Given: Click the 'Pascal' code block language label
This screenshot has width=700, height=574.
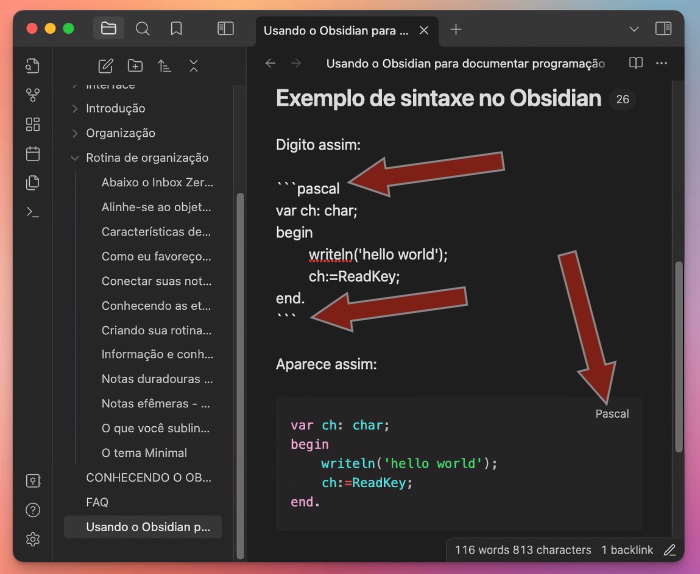Looking at the screenshot, I should click(x=612, y=414).
